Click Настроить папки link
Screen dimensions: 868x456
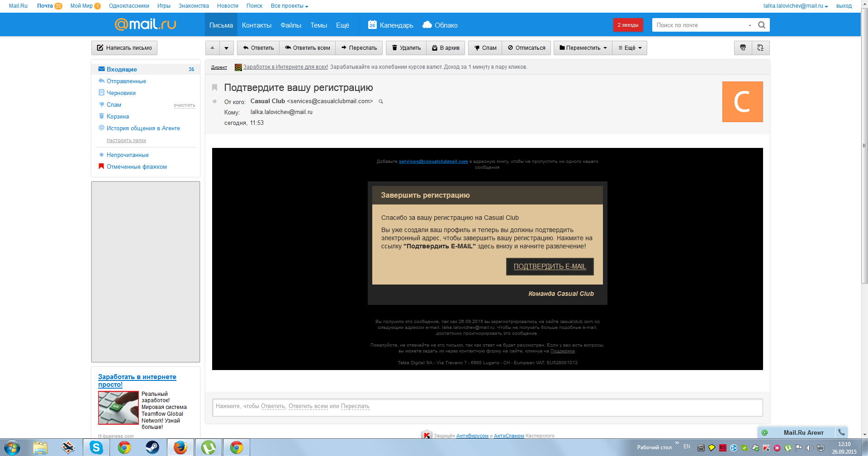[126, 141]
